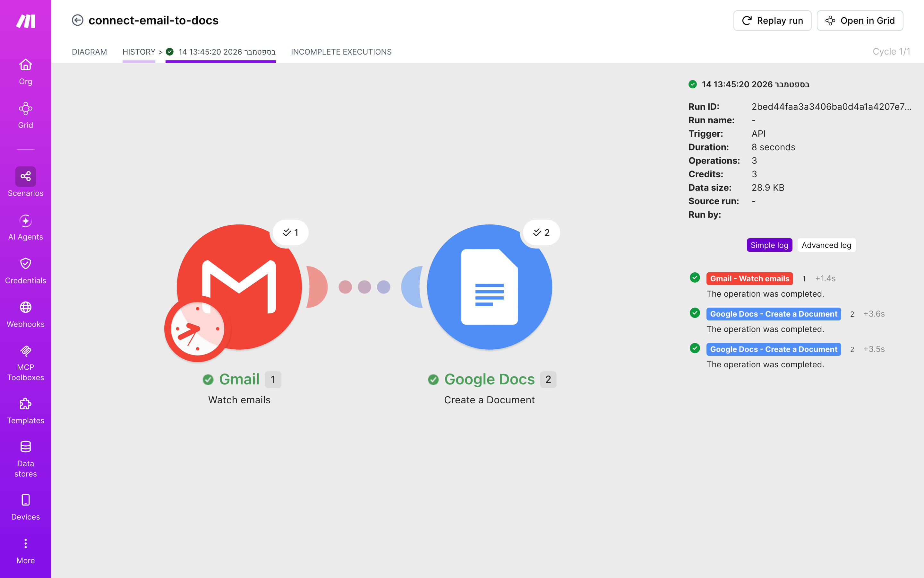Click the Watch emails caption under Gmail
The width and height of the screenshot is (924, 578).
pyautogui.click(x=239, y=400)
